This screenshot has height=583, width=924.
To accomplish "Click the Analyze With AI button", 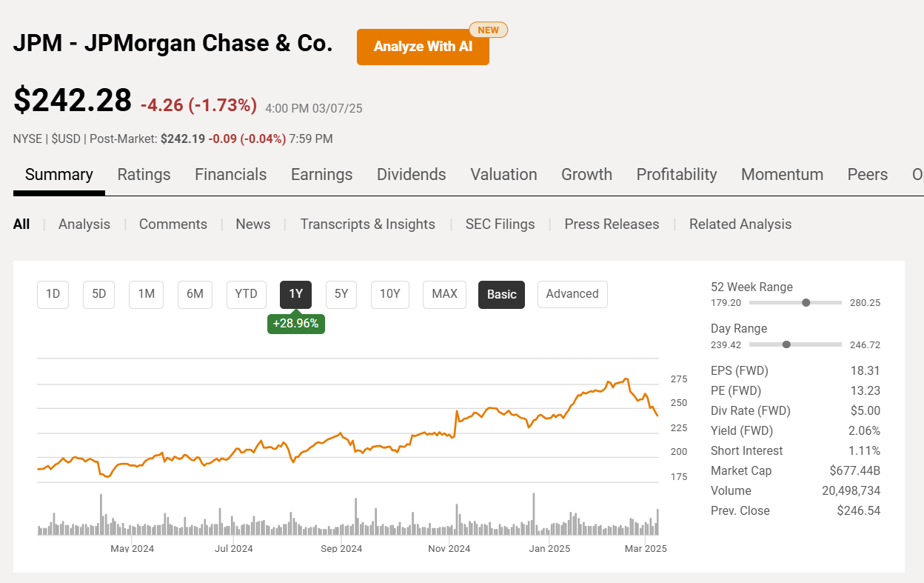I will (x=423, y=46).
